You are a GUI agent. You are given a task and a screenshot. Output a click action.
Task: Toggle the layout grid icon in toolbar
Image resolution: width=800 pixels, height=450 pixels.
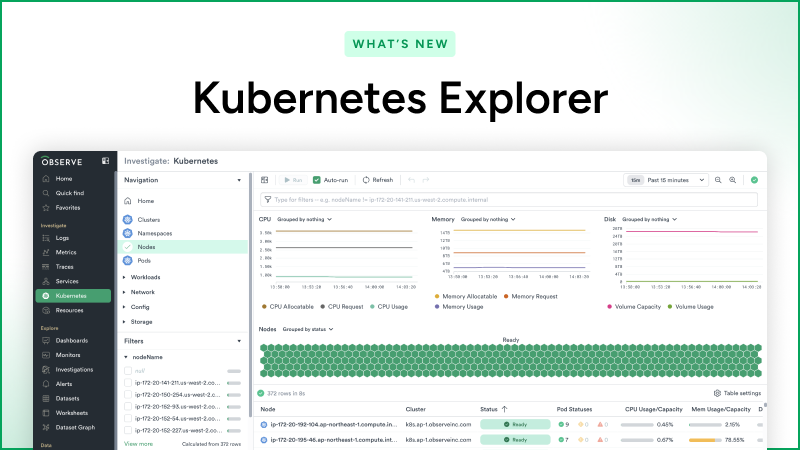point(264,180)
